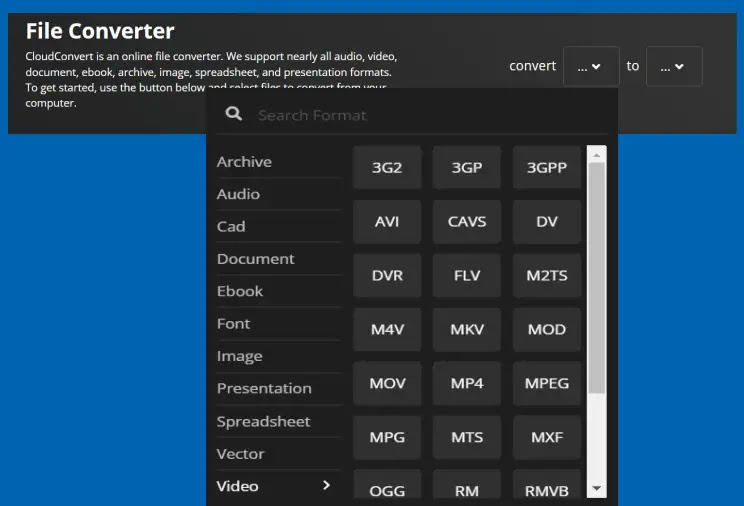Select the Archive category

tap(279, 162)
